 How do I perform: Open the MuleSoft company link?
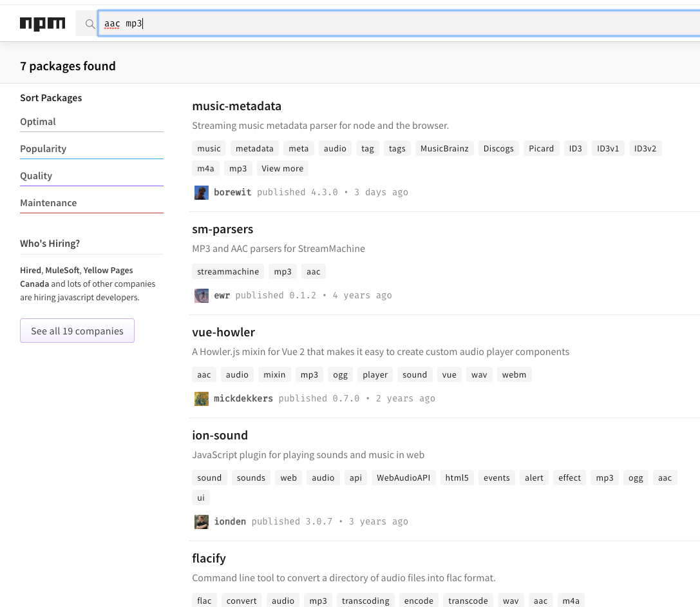[62, 270]
